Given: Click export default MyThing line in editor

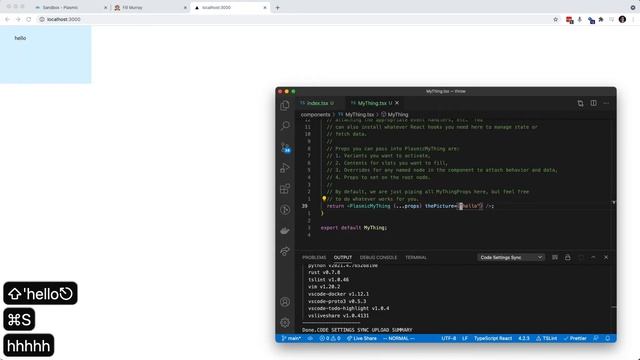Looking at the screenshot, I should coord(354,228).
